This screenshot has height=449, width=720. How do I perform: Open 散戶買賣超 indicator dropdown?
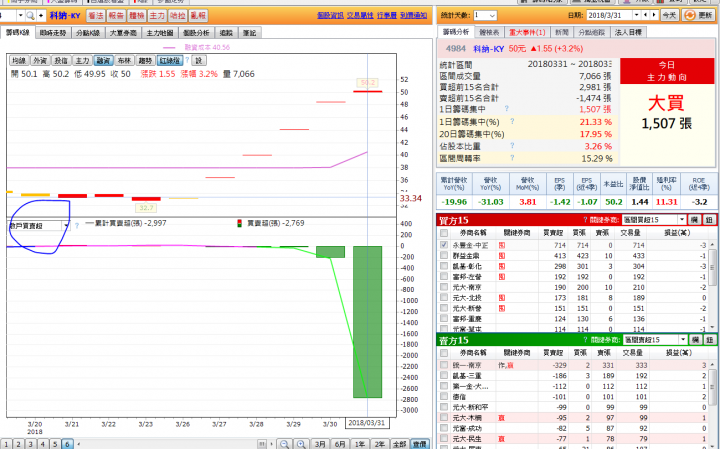(x=66, y=225)
